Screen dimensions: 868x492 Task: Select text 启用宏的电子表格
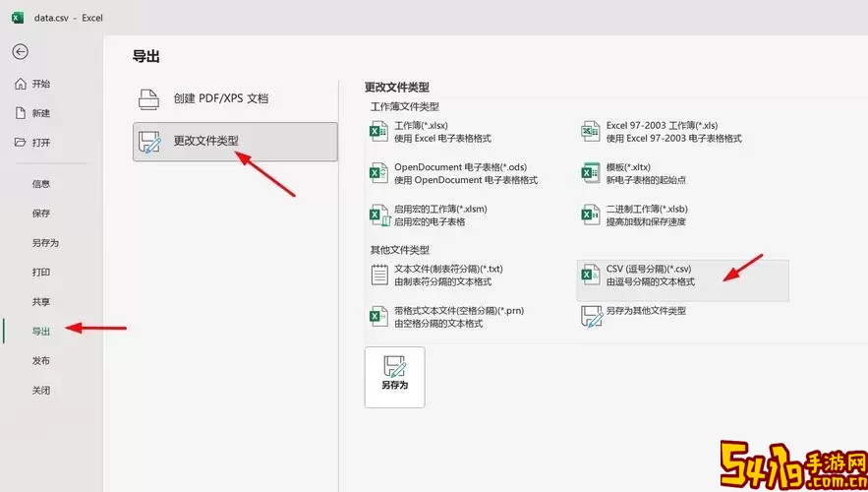pyautogui.click(x=430, y=221)
